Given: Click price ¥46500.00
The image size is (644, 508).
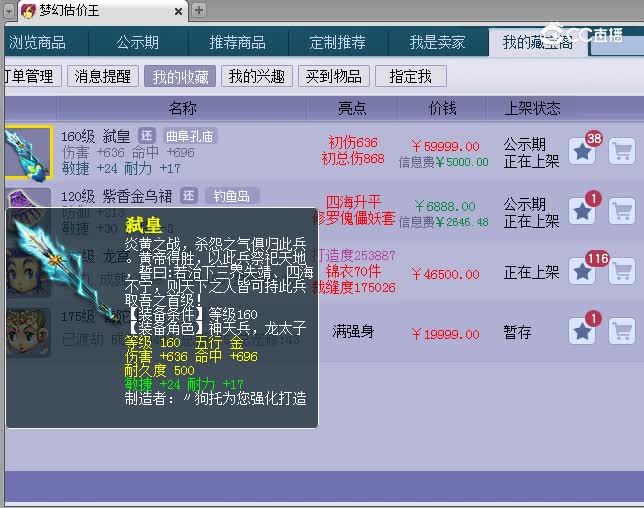Looking at the screenshot, I should 445,274.
